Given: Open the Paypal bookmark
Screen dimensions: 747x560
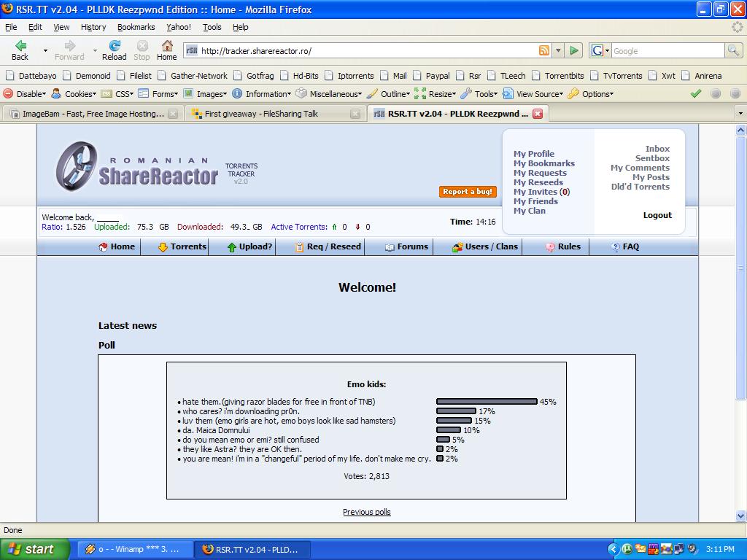Looking at the screenshot, I should pyautogui.click(x=432, y=76).
